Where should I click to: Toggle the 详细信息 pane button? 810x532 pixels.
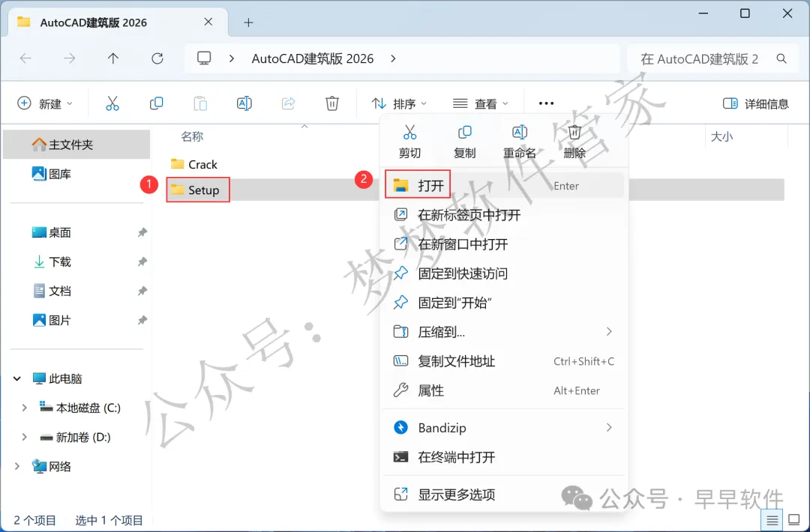755,103
